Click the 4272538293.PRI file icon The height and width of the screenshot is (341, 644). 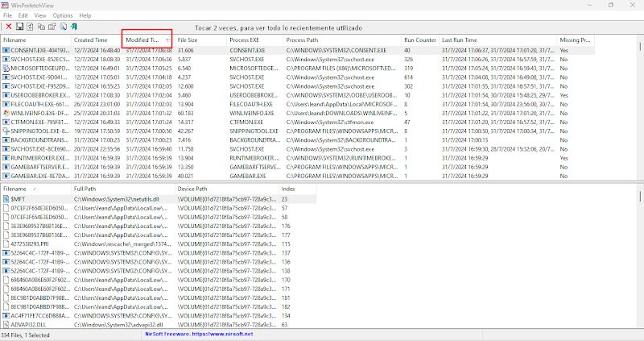6,244
